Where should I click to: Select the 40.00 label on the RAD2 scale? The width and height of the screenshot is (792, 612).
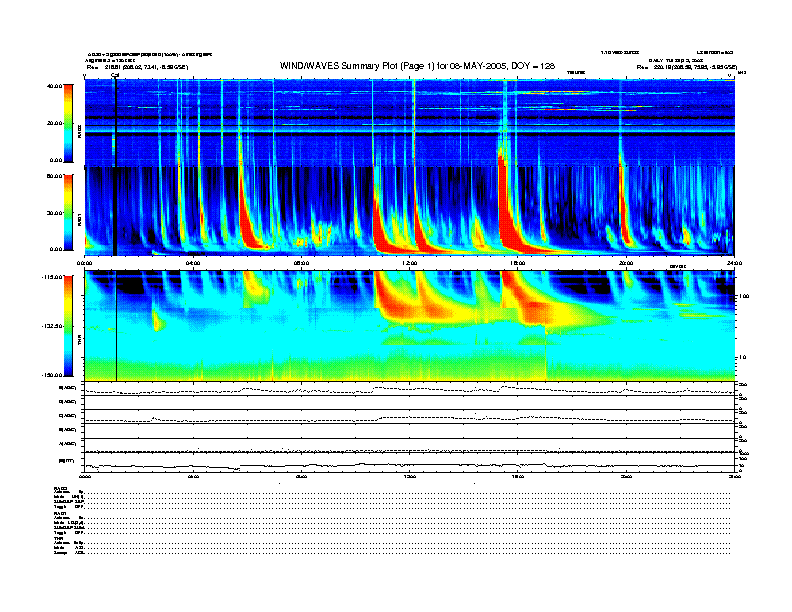click(54, 86)
